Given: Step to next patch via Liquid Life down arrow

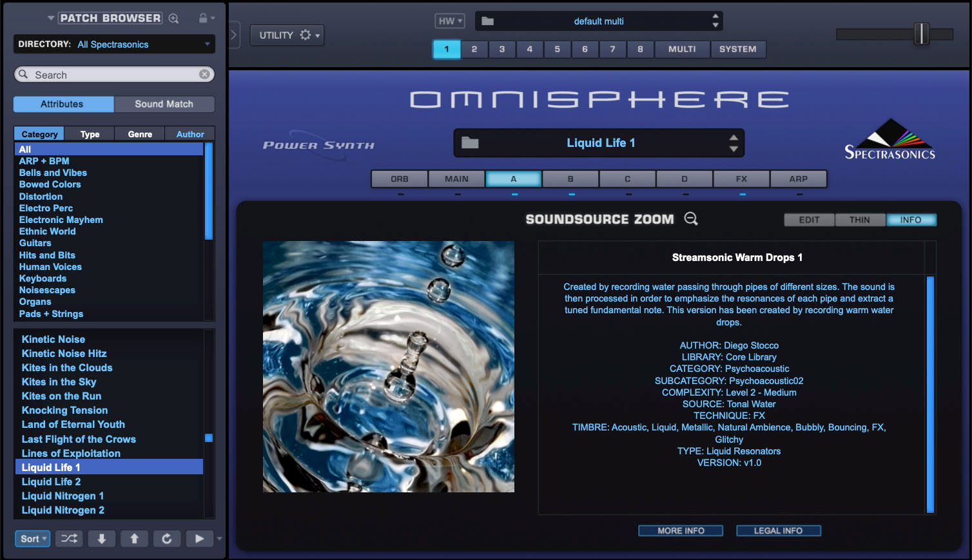Looking at the screenshot, I should click(x=734, y=149).
